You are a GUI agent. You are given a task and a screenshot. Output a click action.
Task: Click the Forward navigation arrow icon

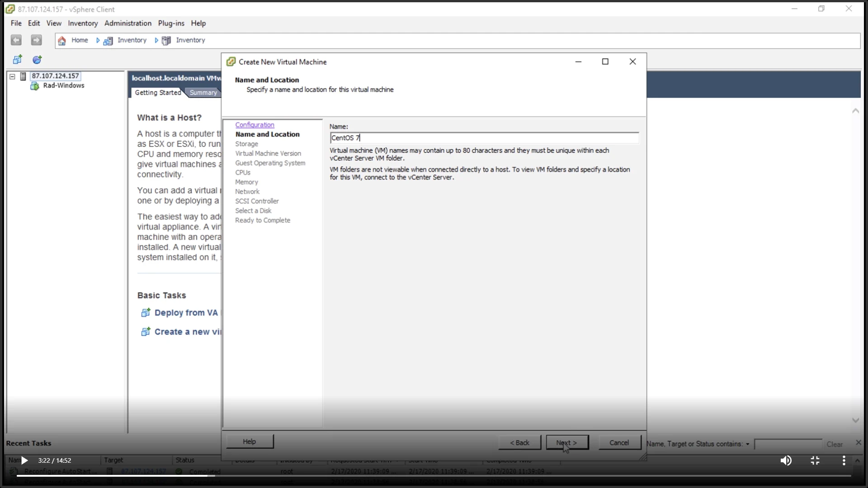[36, 40]
